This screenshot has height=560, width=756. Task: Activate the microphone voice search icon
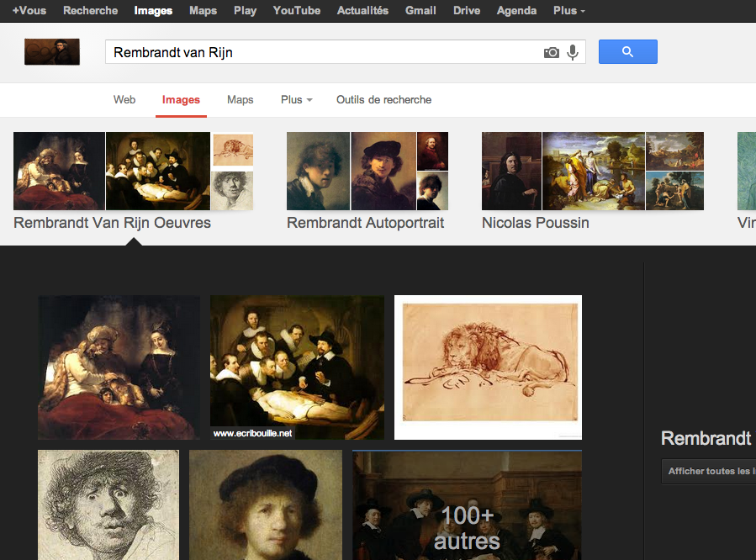573,52
